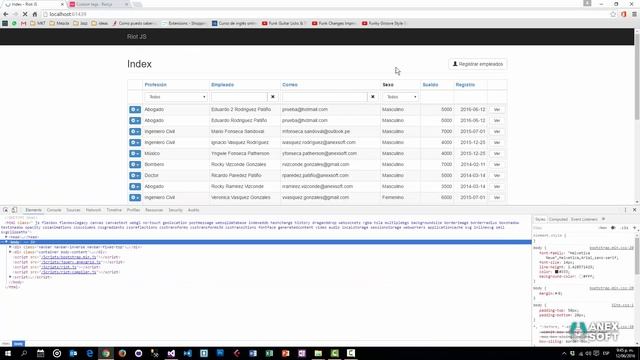Screen dimensions: 640x360
Task: Open the Sexo filter dropdown
Action: [400, 97]
